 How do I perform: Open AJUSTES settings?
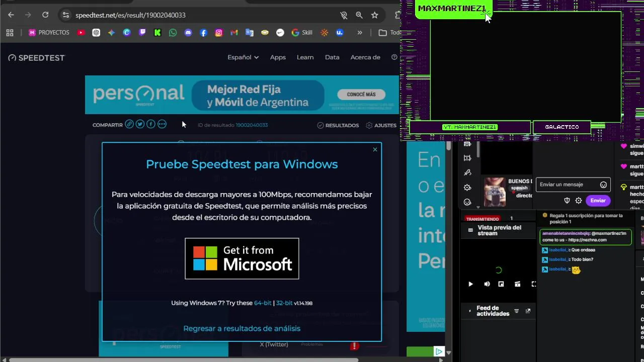(x=381, y=125)
